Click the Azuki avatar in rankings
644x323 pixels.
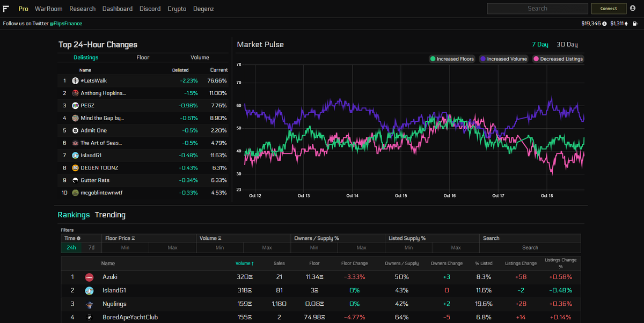coord(89,277)
